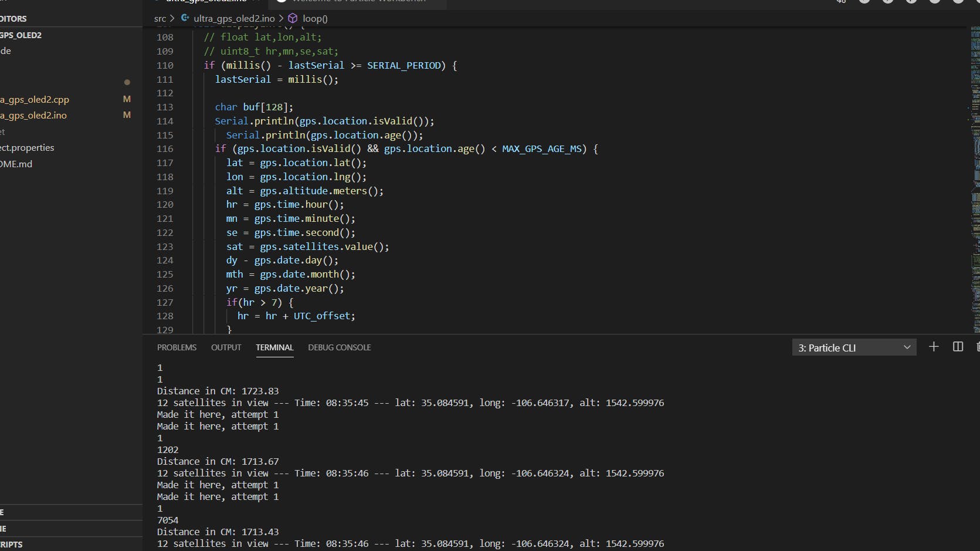The height and width of the screenshot is (551, 980).
Task: Click the src breadcrumb segment
Action: coord(160,18)
